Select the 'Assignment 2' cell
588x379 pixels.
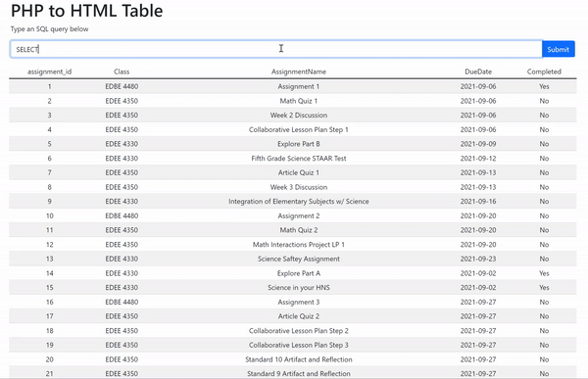[x=299, y=215]
